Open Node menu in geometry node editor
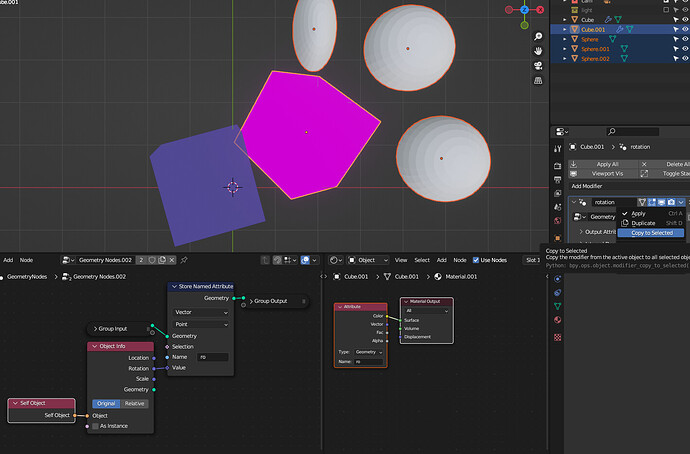The height and width of the screenshot is (454, 690). click(x=26, y=260)
